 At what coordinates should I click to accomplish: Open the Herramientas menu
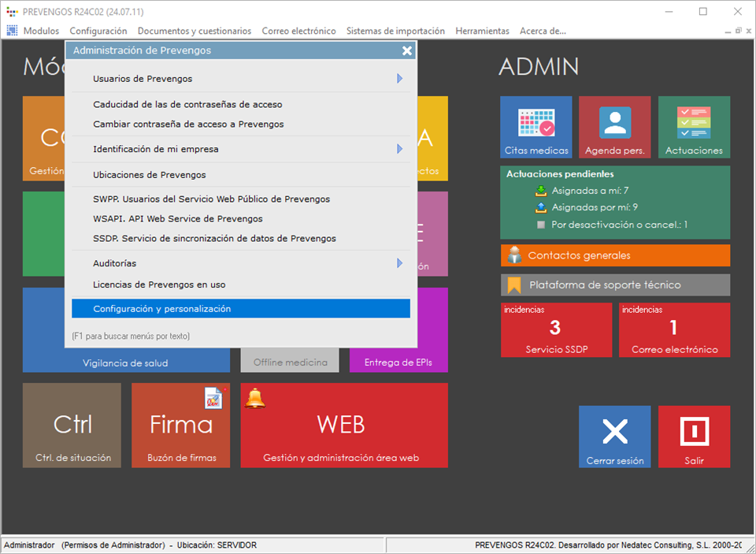coord(482,31)
